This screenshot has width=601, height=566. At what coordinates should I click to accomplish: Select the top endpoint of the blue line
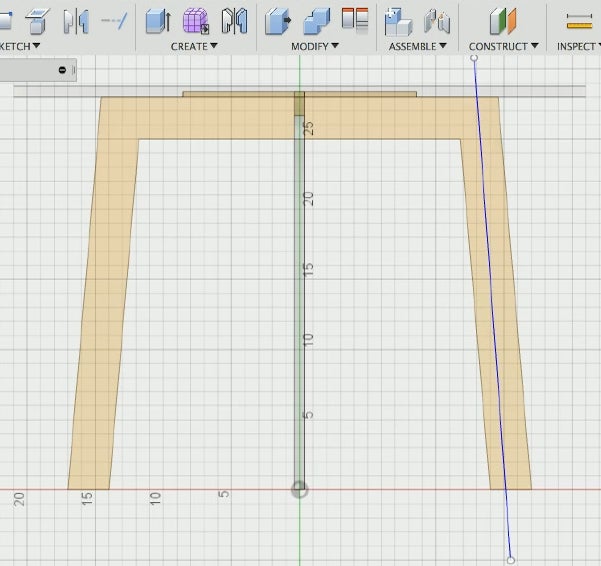point(474,58)
